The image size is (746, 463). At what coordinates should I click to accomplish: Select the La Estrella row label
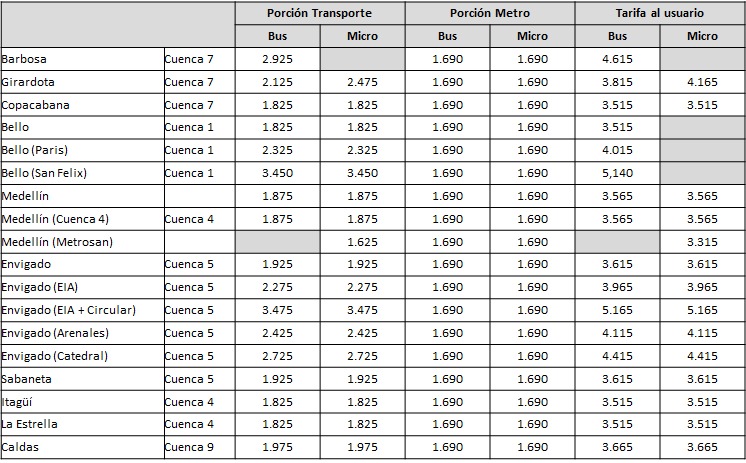(29, 424)
